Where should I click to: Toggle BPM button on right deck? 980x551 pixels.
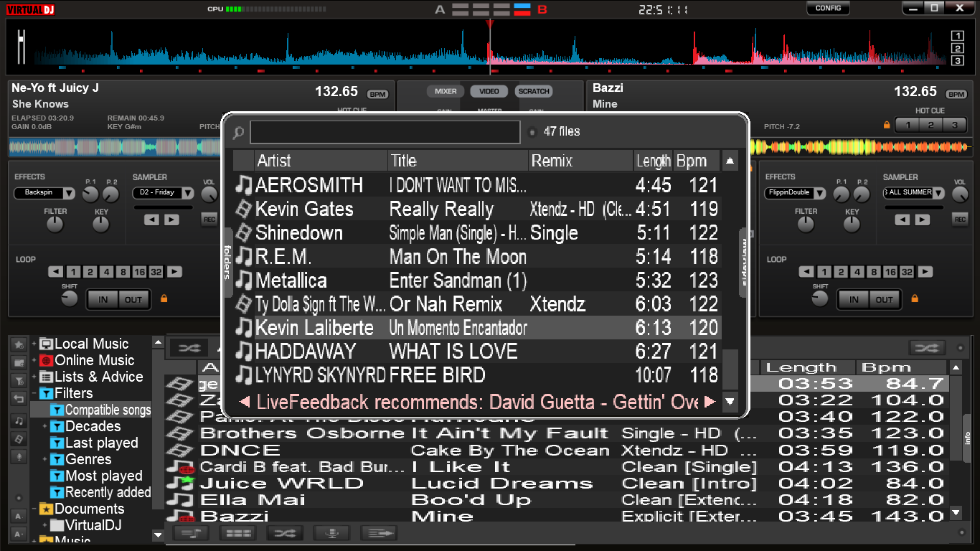pos(956,94)
